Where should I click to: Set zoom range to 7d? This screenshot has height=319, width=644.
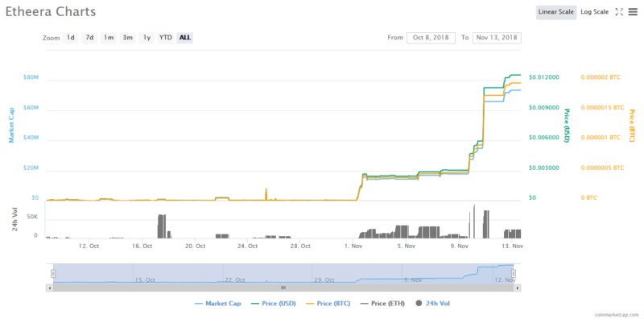pyautogui.click(x=89, y=38)
